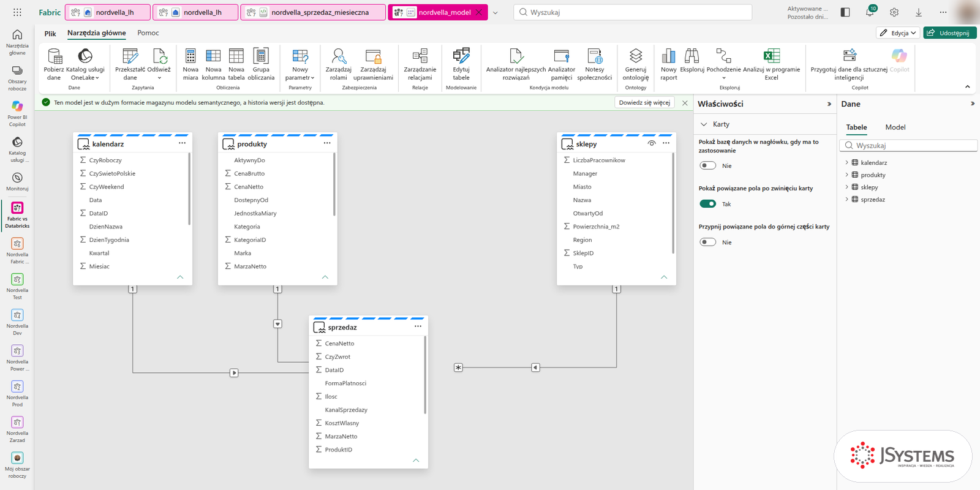Open Analizuj w programie Excel
This screenshot has width=980, height=490.
(x=772, y=64)
